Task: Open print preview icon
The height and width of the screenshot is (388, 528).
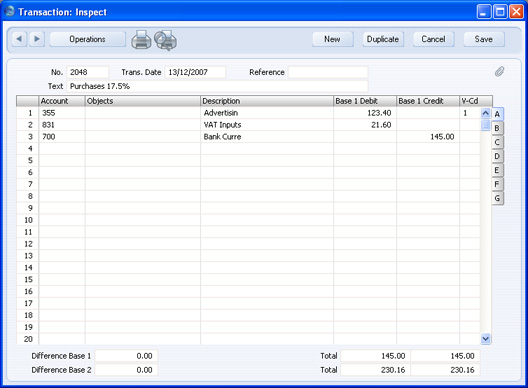Action: click(166, 40)
